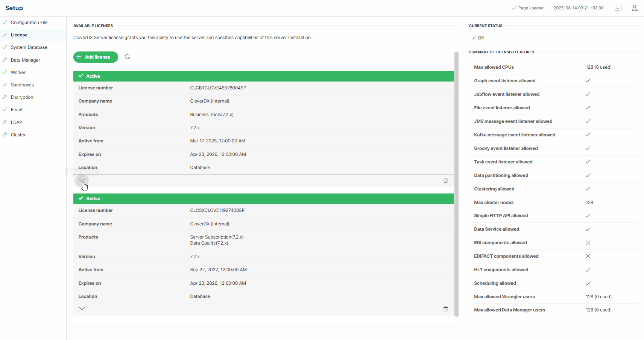This screenshot has height=340, width=644.
Task: Click the checkmark icon next to Worker
Action: pos(5,72)
